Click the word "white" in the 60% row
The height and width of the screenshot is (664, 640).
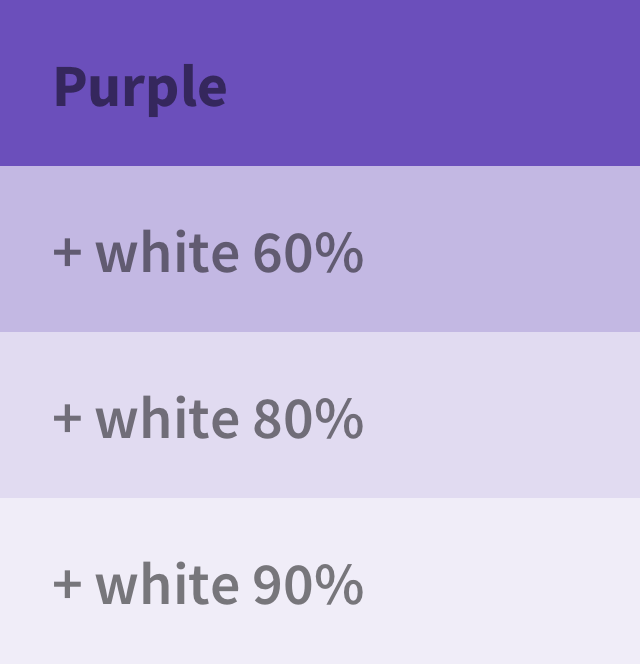167,252
